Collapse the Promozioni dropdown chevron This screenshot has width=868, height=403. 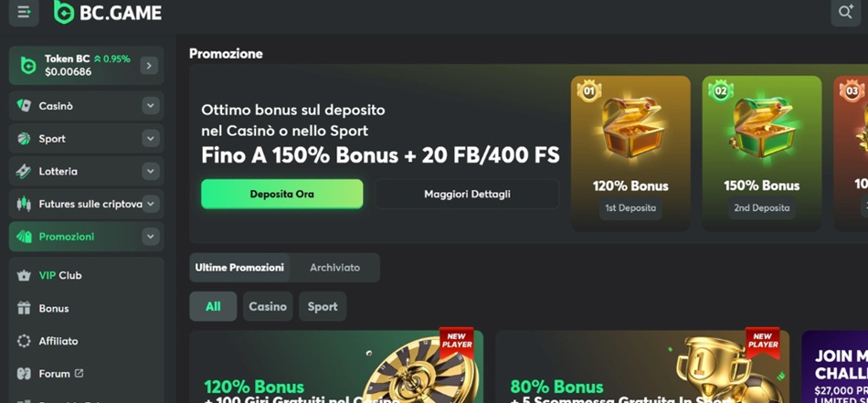coord(151,237)
